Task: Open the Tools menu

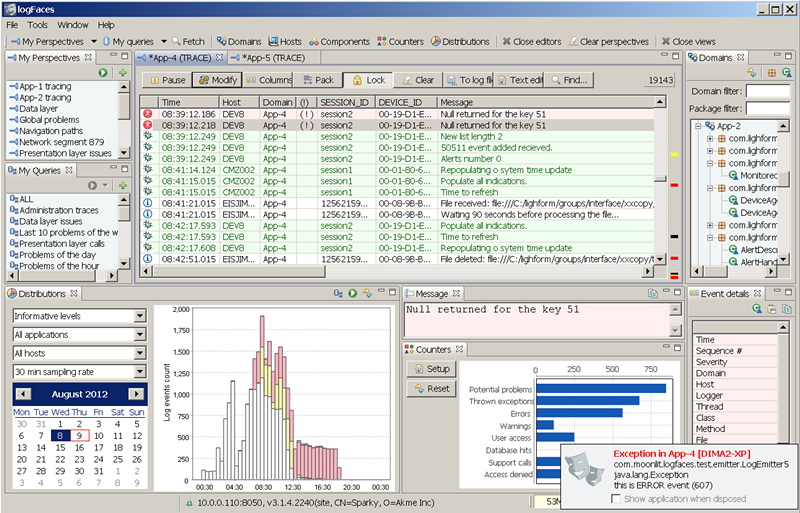Action: click(37, 24)
